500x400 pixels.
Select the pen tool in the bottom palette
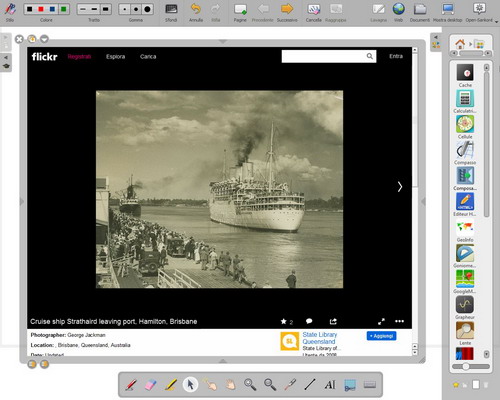tap(131, 385)
